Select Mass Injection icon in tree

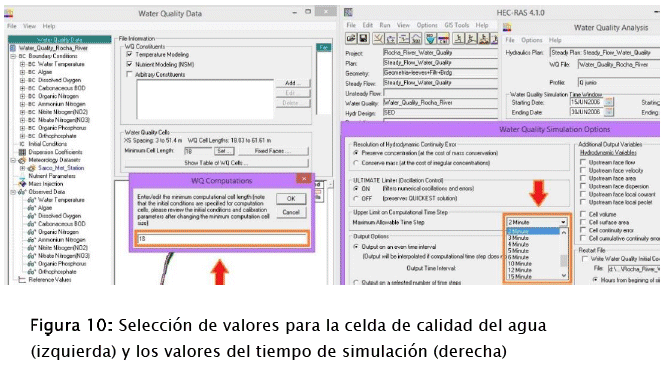point(22,183)
